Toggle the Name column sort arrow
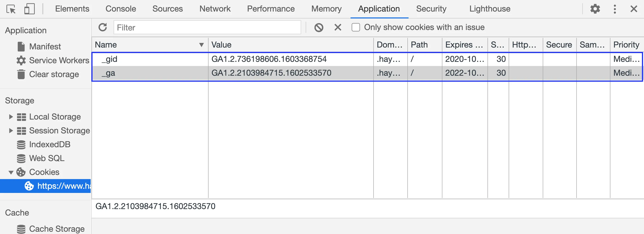 [x=201, y=45]
